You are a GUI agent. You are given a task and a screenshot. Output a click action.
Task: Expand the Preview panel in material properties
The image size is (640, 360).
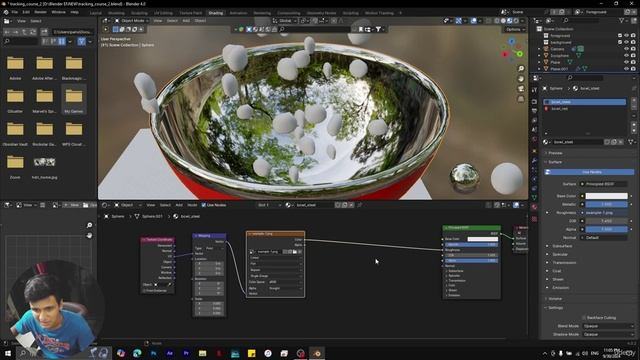click(x=554, y=153)
